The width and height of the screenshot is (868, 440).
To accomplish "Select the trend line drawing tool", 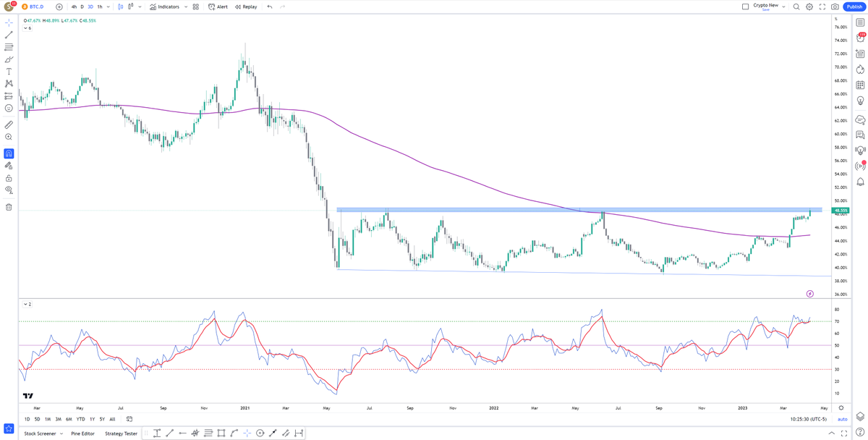I will [x=9, y=35].
